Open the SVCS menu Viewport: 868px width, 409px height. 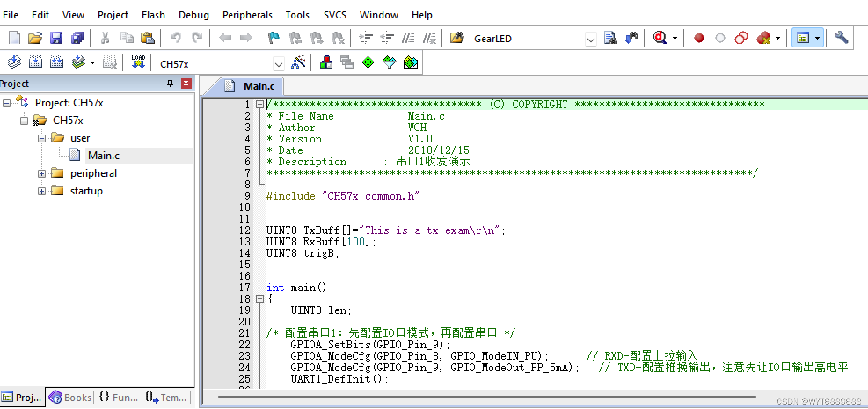click(x=335, y=15)
